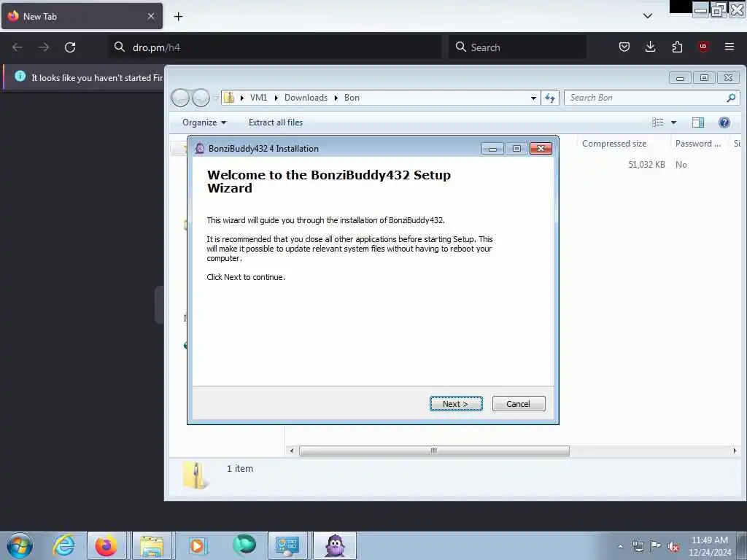
Task: Open Firefox downloads panel
Action: tap(650, 47)
